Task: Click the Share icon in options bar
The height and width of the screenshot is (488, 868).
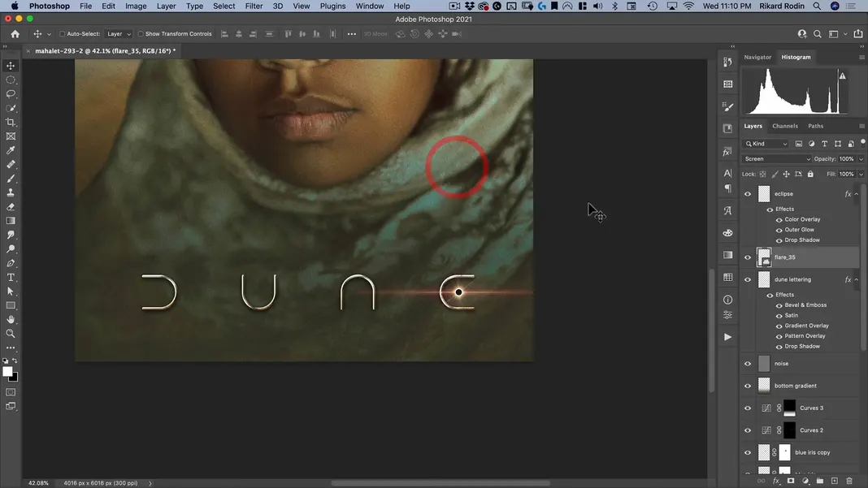Action: point(858,34)
